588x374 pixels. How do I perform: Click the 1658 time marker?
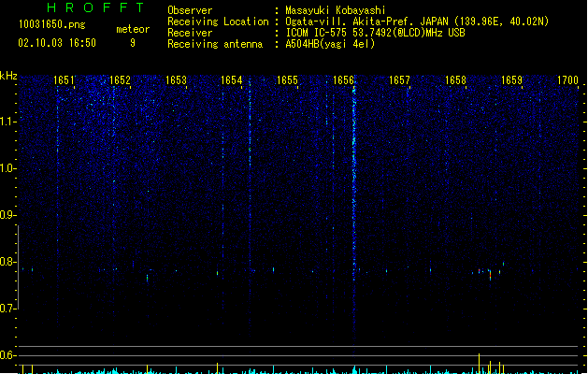click(x=455, y=79)
